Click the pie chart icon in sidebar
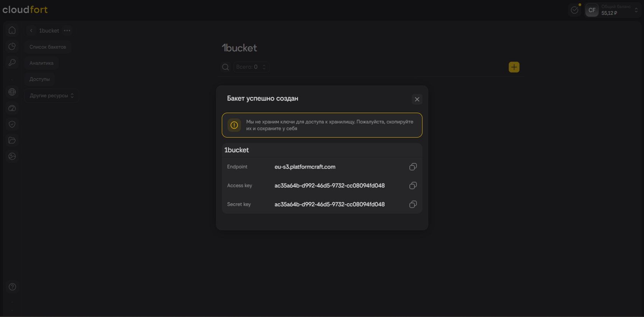The height and width of the screenshot is (317, 644). [x=12, y=46]
